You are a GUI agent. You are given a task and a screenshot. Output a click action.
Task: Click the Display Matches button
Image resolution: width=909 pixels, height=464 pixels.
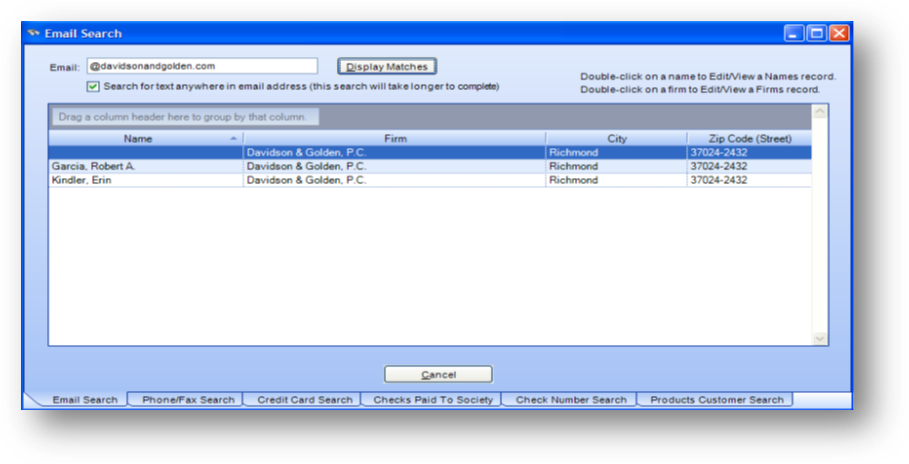tap(387, 67)
